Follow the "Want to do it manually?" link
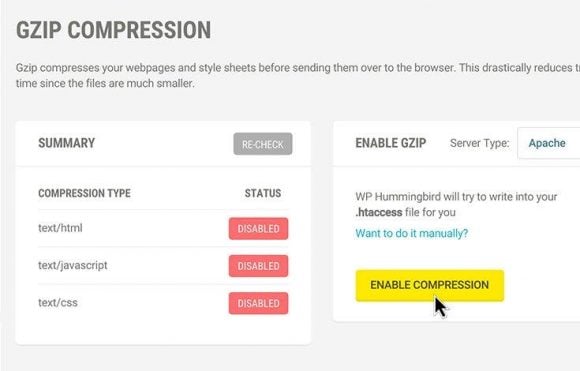The height and width of the screenshot is (371, 580). [412, 233]
